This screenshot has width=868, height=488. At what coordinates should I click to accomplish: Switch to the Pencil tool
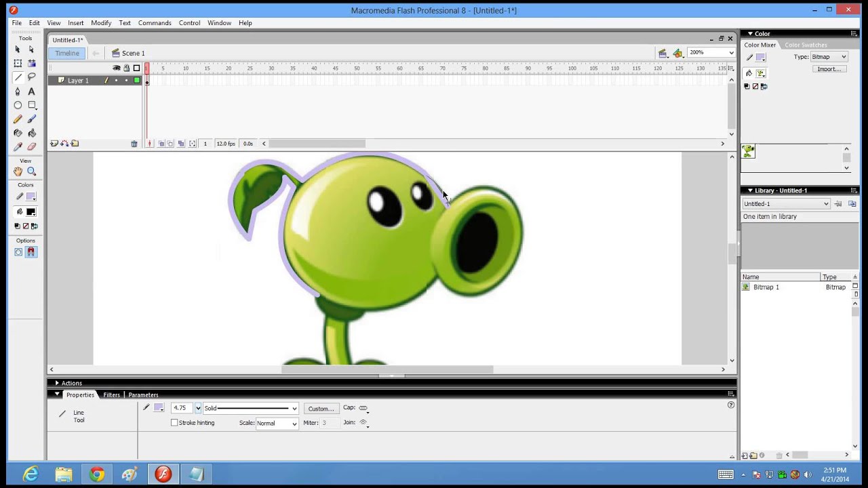coord(18,119)
